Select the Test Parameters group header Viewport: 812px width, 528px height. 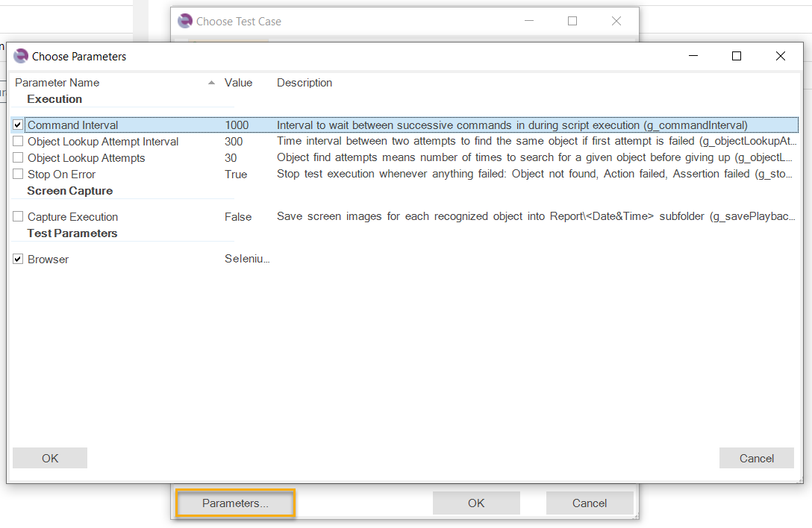72,233
